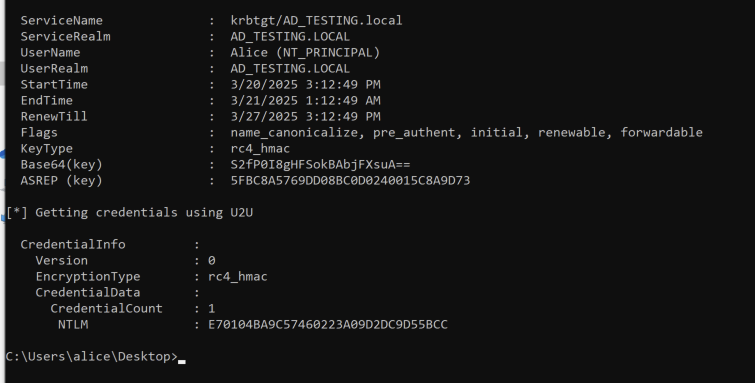Click the KeyType rc4_hmac value
The width and height of the screenshot is (755, 383).
[x=260, y=148]
